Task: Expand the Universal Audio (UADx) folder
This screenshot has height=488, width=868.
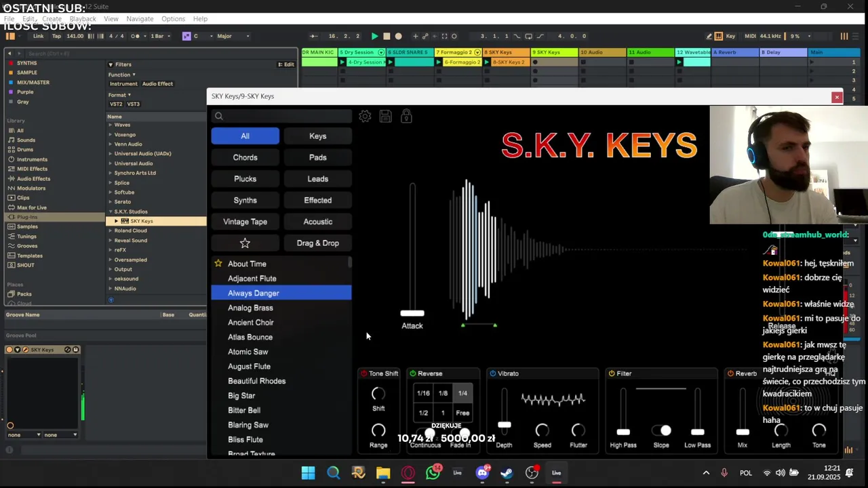Action: coord(111,153)
